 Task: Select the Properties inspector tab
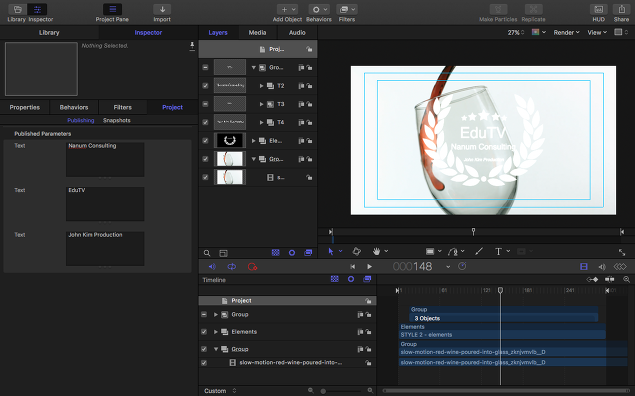25,107
